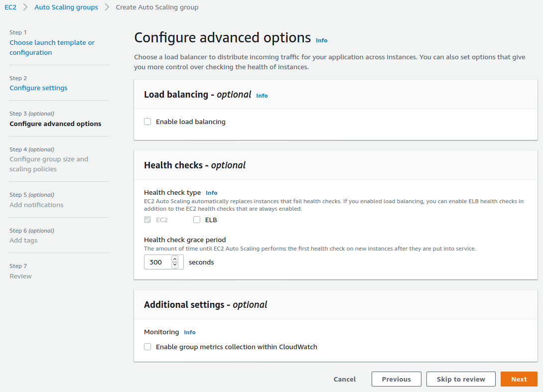Viewport: 543px width, 392px height.
Task: Navigate to Auto Scaling groups breadcrumb
Action: point(66,7)
